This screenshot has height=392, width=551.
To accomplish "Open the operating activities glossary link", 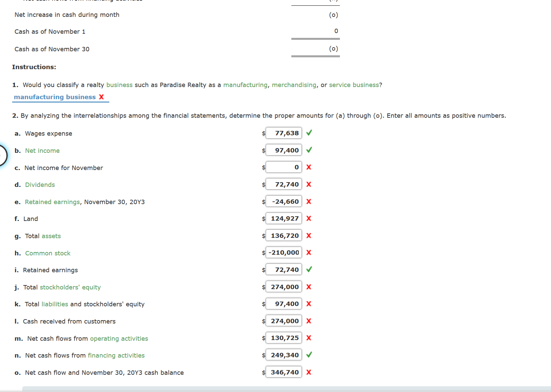I will click(119, 338).
